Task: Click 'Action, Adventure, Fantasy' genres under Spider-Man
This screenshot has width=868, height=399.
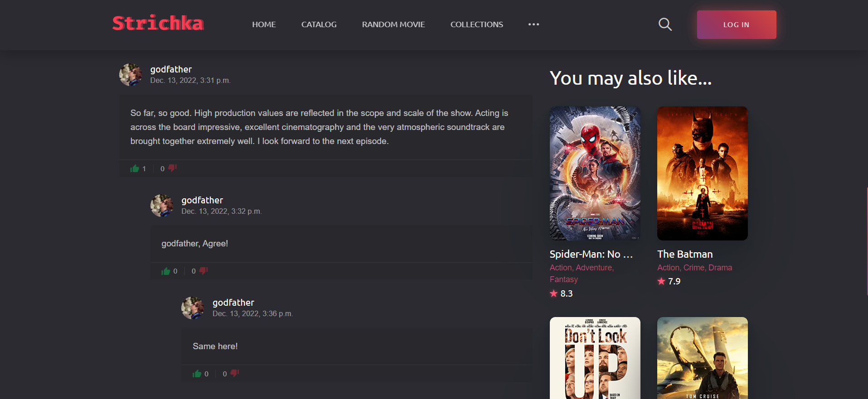Action: tap(582, 274)
